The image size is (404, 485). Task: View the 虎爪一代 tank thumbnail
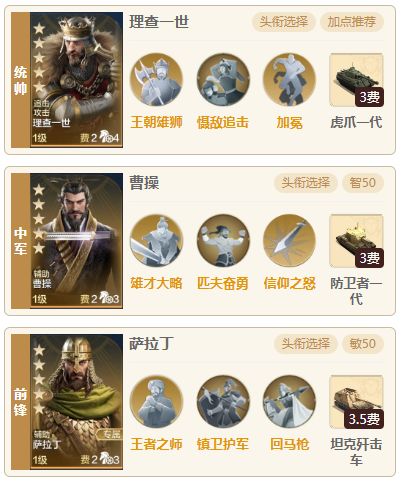(356, 80)
